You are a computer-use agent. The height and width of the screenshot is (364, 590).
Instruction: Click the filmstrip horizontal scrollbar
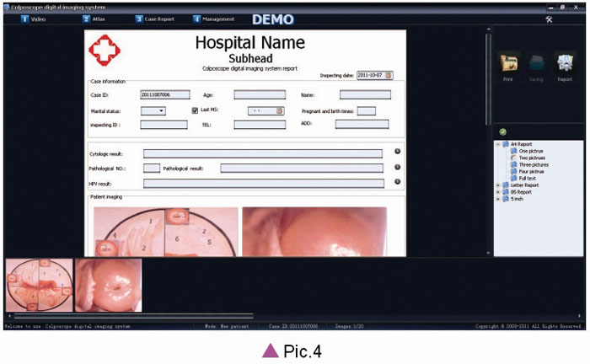coord(134,316)
